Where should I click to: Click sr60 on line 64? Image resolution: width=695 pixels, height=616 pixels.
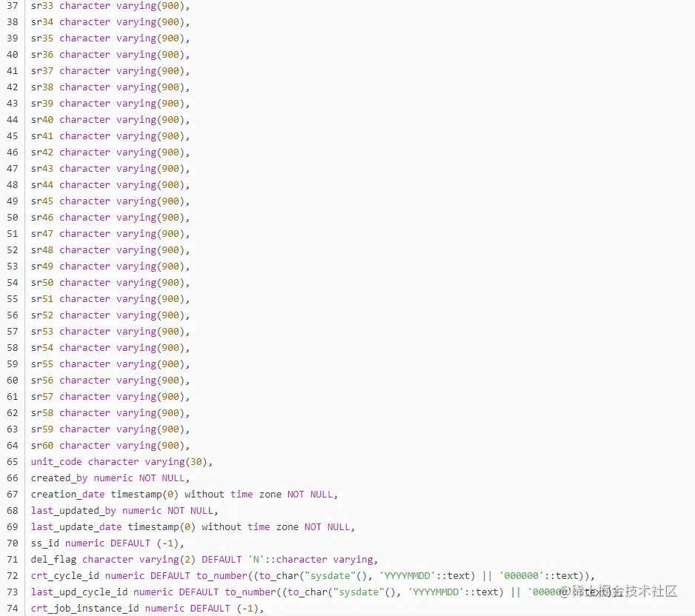click(42, 446)
